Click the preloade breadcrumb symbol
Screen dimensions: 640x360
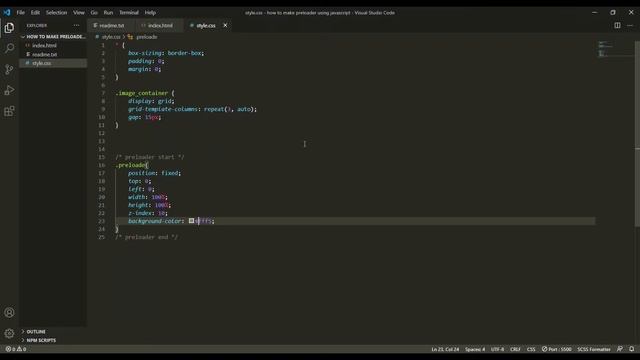[x=147, y=37]
